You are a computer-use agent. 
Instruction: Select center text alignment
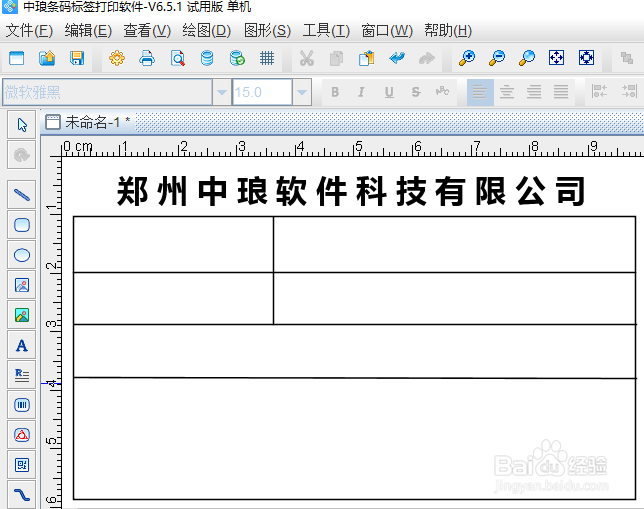coord(507,92)
